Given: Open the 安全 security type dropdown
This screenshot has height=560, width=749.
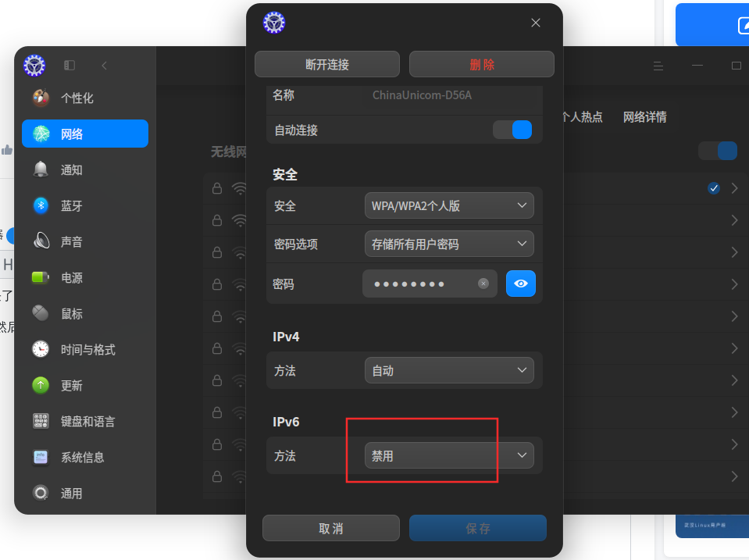Looking at the screenshot, I should 449,205.
